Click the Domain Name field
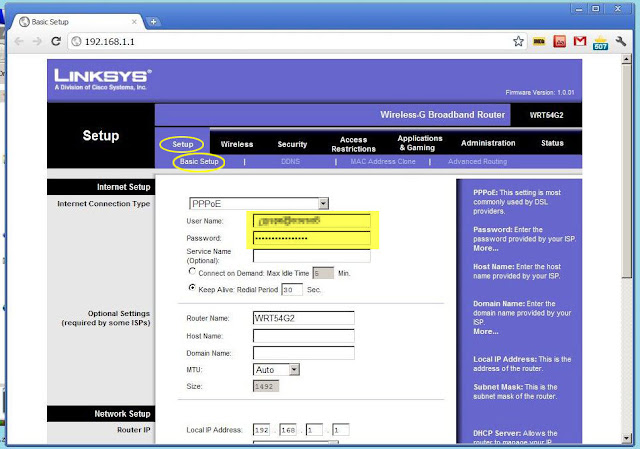 click(x=304, y=353)
